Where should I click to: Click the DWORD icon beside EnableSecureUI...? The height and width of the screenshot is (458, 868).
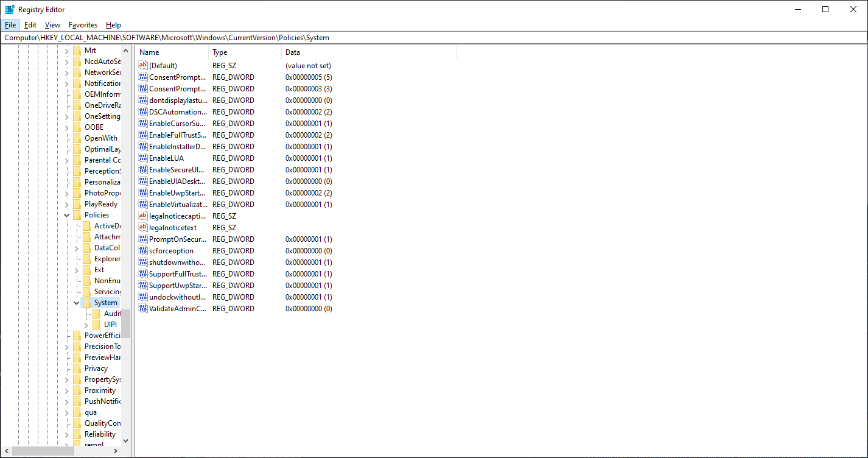tap(143, 170)
